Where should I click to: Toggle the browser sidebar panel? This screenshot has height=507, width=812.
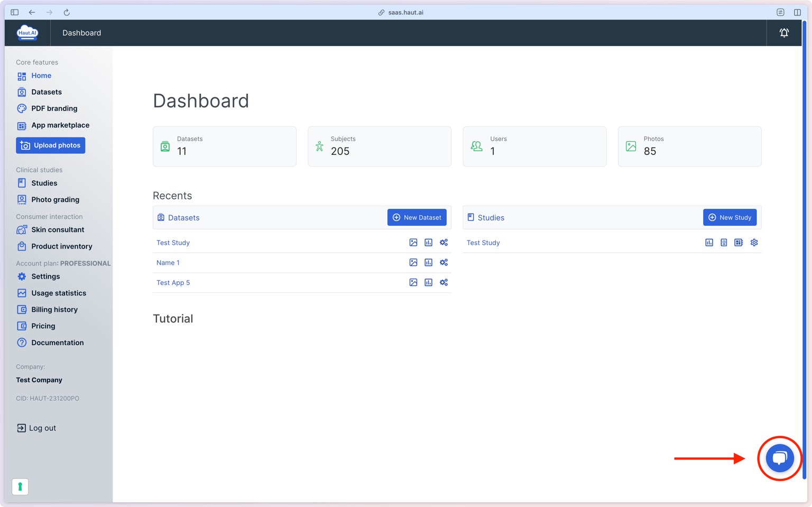coord(15,12)
